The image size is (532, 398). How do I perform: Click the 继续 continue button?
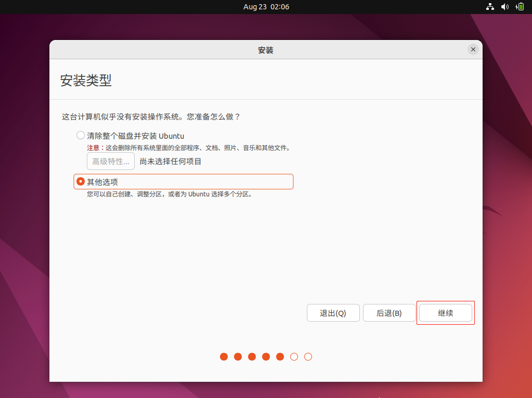[446, 313]
